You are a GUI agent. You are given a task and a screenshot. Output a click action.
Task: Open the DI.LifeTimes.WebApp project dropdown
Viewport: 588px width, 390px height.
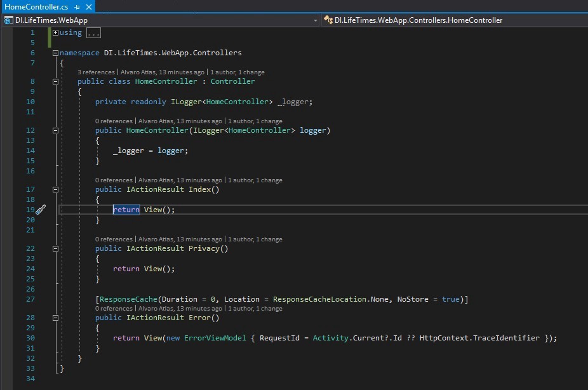(316, 20)
